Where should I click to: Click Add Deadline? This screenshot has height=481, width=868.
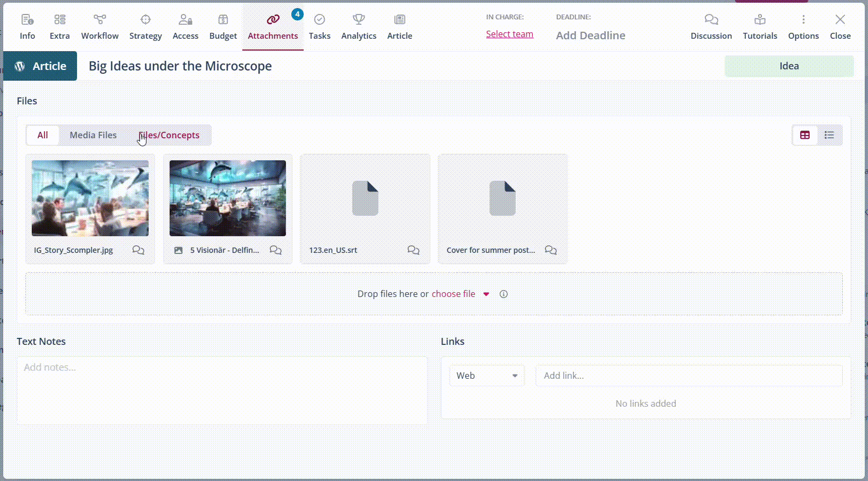coord(590,36)
